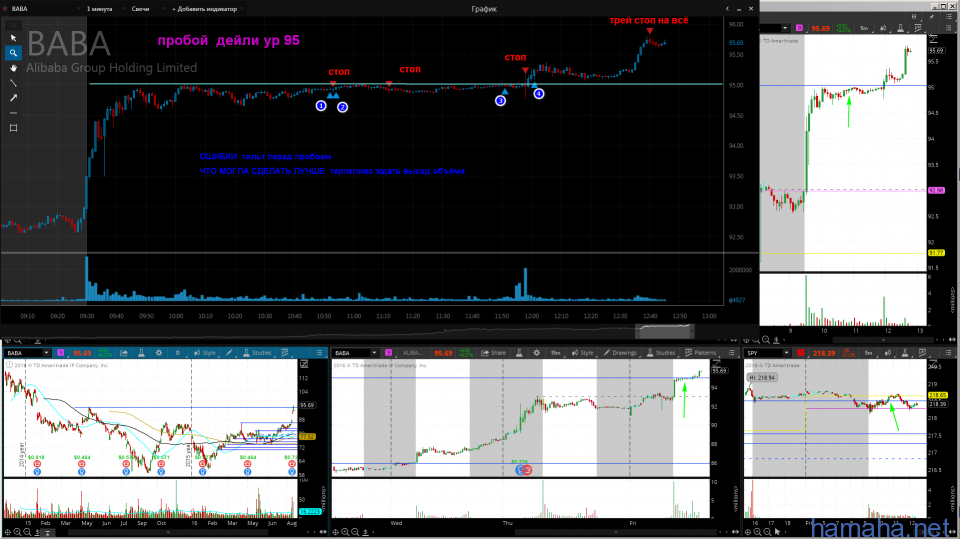Click patterns icon in upper-right 5m chart
The height and width of the screenshot is (539, 960).
tap(918, 28)
